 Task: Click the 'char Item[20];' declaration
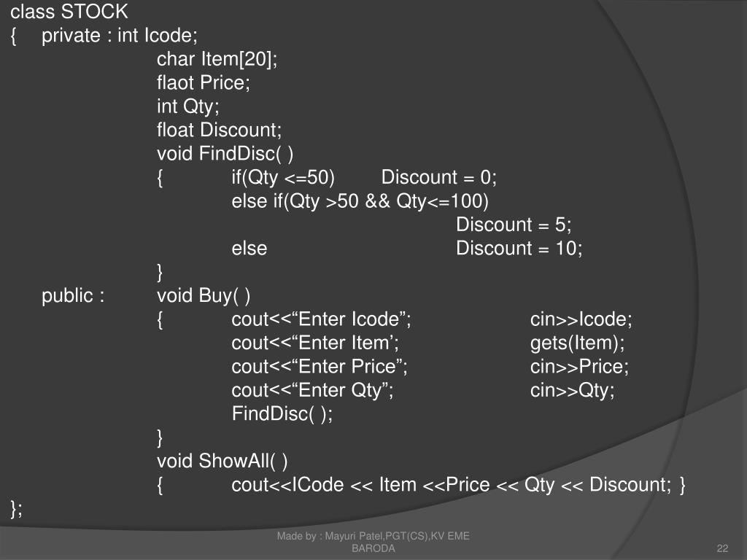(x=217, y=60)
